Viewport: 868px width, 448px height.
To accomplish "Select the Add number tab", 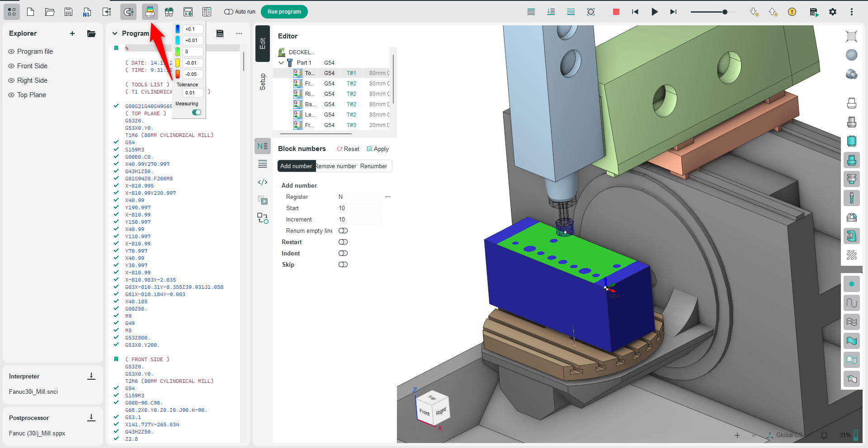I will click(x=296, y=166).
